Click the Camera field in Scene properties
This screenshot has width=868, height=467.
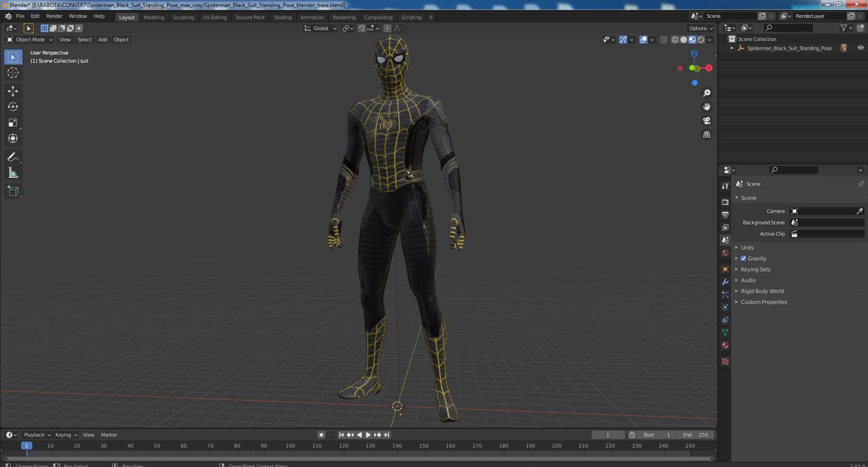[827, 211]
